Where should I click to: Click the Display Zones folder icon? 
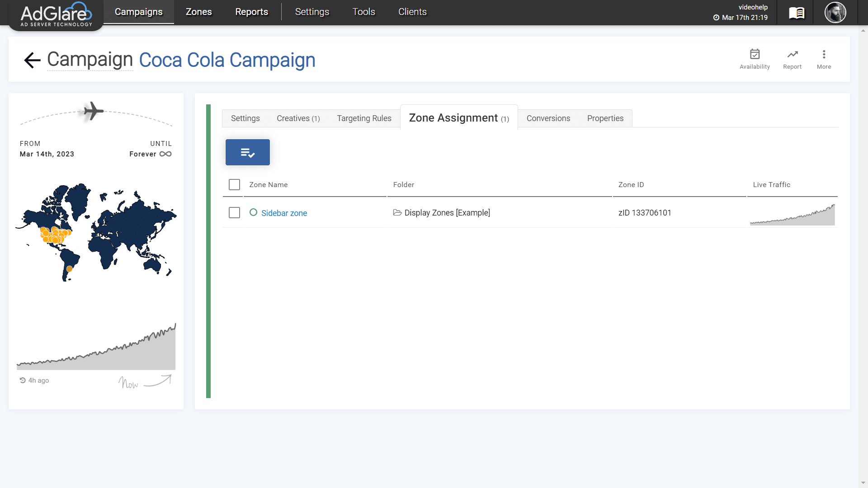[397, 212]
